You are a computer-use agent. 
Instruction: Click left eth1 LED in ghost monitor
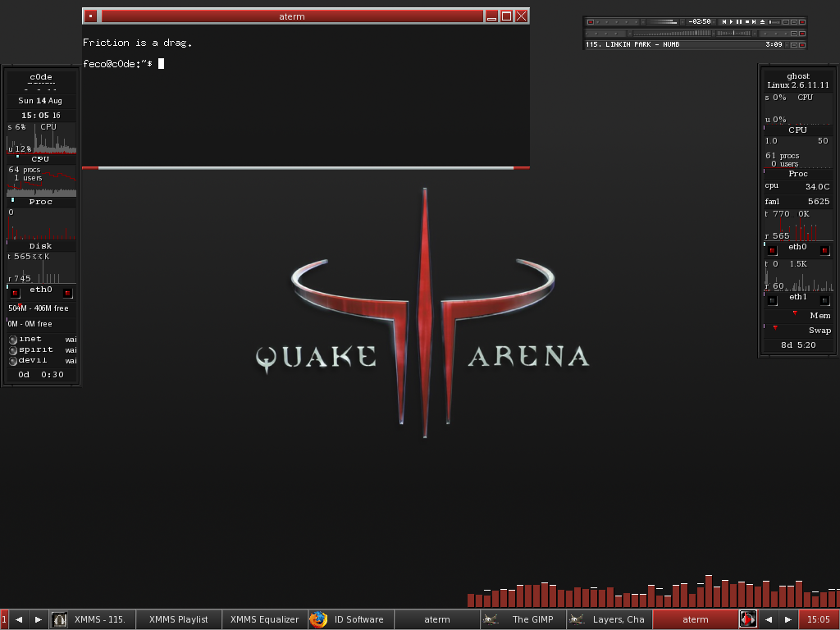click(x=772, y=300)
